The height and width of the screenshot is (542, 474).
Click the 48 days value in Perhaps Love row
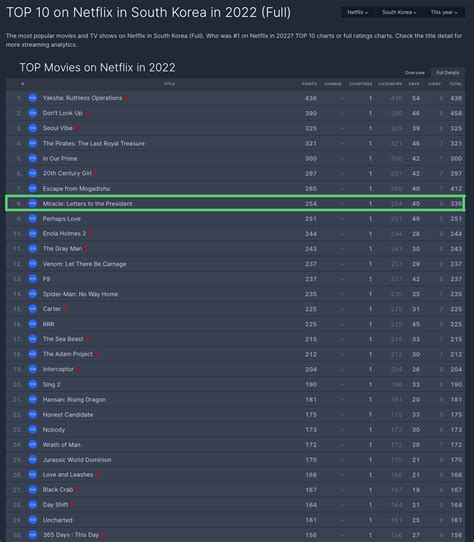point(416,219)
